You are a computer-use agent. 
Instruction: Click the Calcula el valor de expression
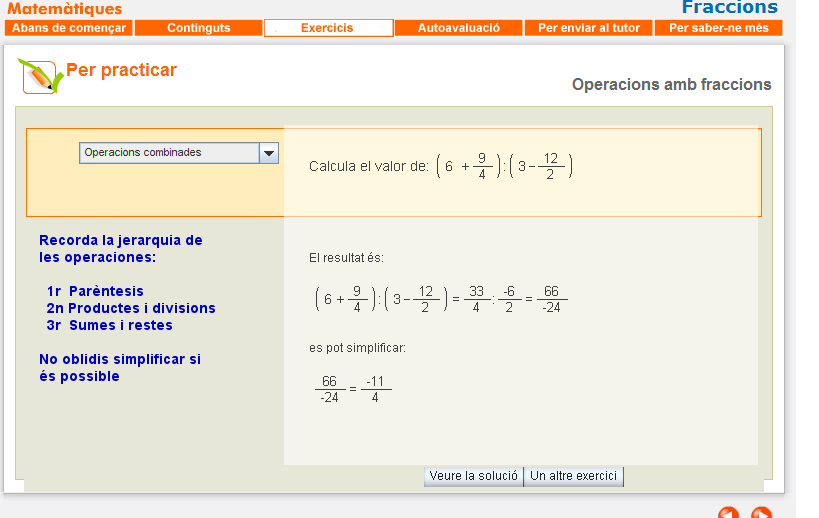click(x=440, y=166)
